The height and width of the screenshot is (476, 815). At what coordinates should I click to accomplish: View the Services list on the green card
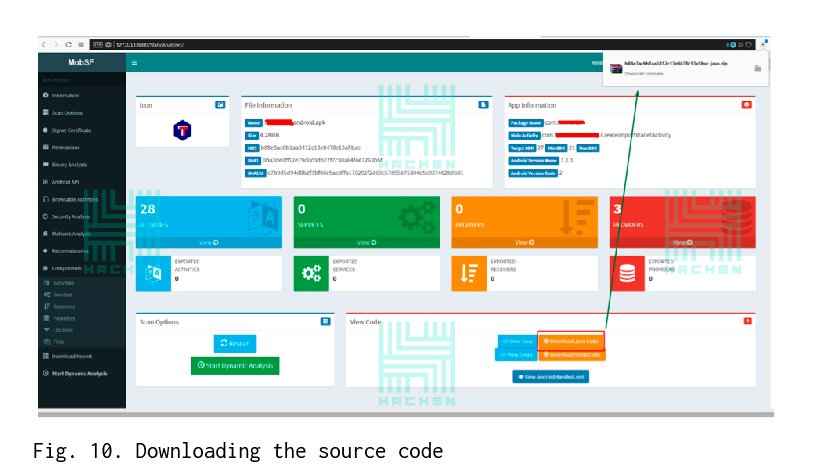[x=366, y=243]
